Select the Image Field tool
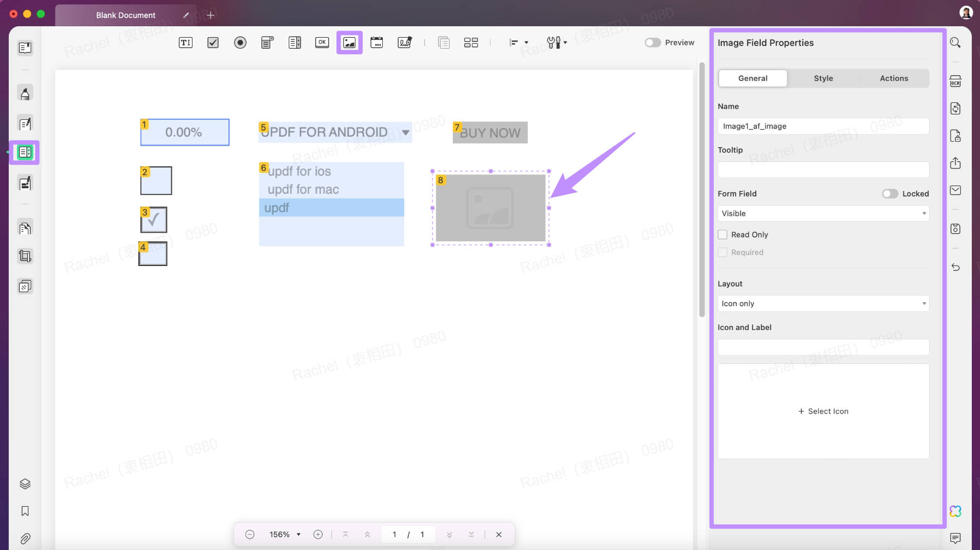980x550 pixels. [x=349, y=42]
